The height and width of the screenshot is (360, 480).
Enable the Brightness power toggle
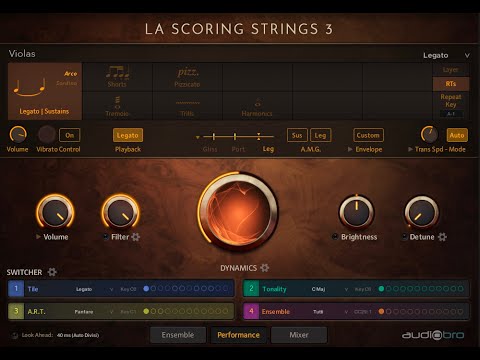point(335,237)
